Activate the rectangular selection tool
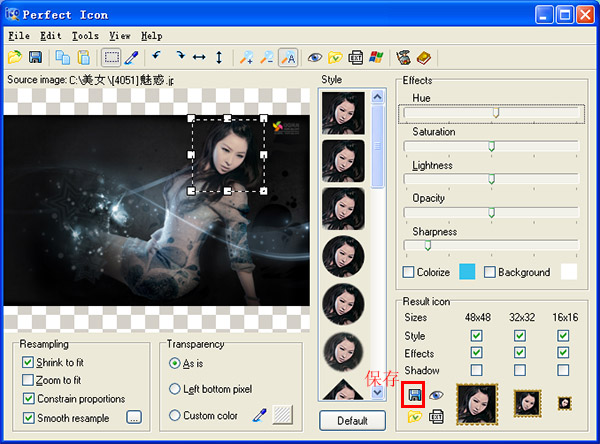Viewport: 600px width, 444px height. pyautogui.click(x=111, y=57)
